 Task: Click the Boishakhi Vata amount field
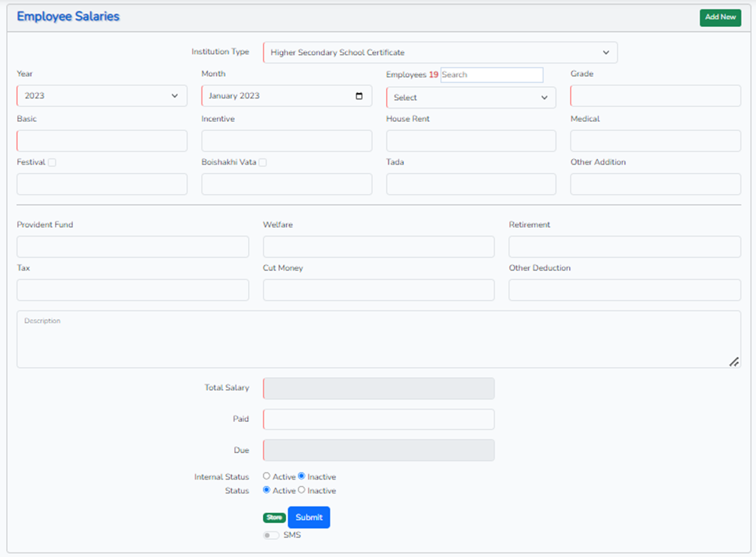tap(287, 184)
